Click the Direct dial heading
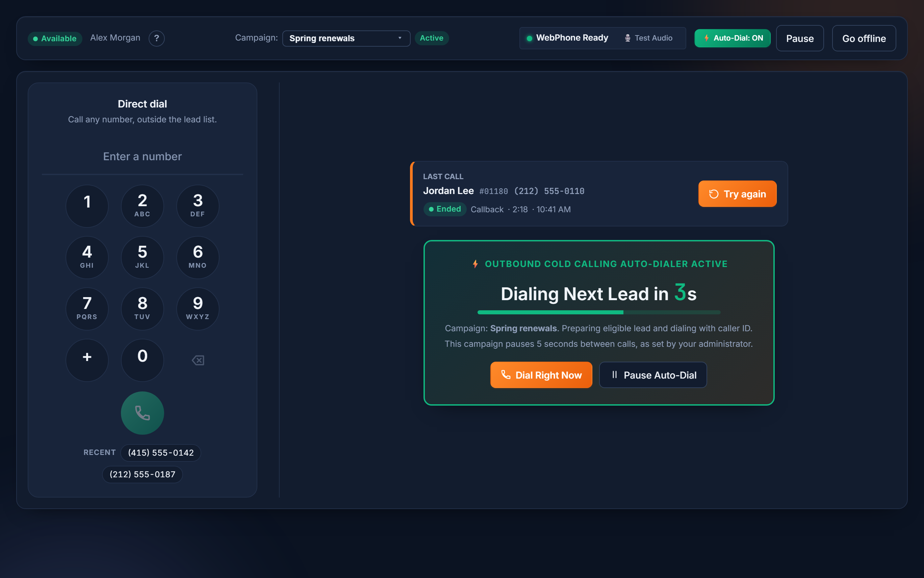Image resolution: width=924 pixels, height=578 pixels. pos(143,104)
